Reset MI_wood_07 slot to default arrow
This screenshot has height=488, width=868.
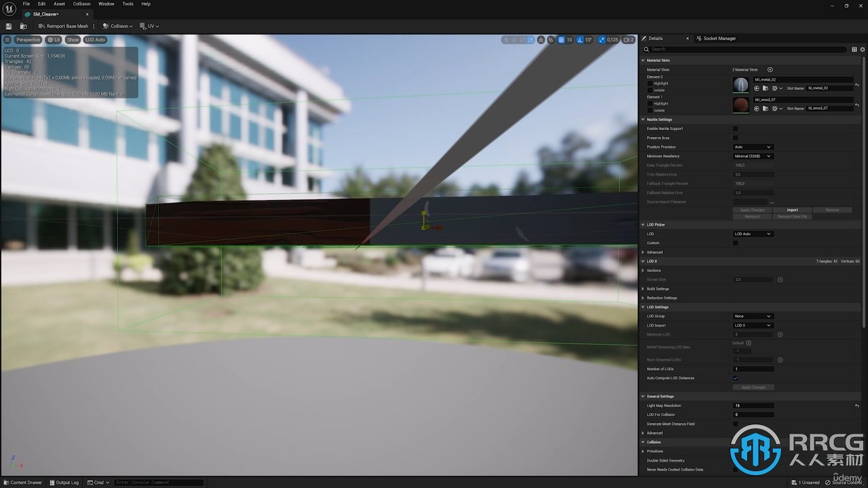tap(857, 105)
